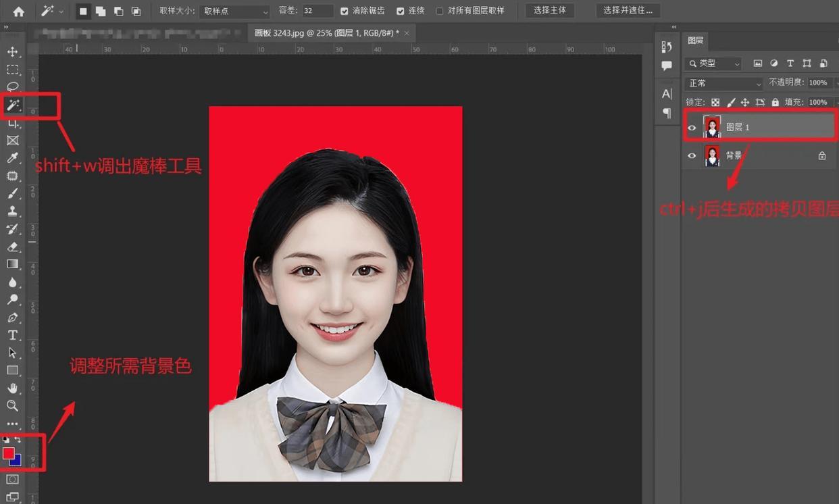This screenshot has width=839, height=504.
Task: Lock image pixels with brush icon
Action: coord(730,102)
